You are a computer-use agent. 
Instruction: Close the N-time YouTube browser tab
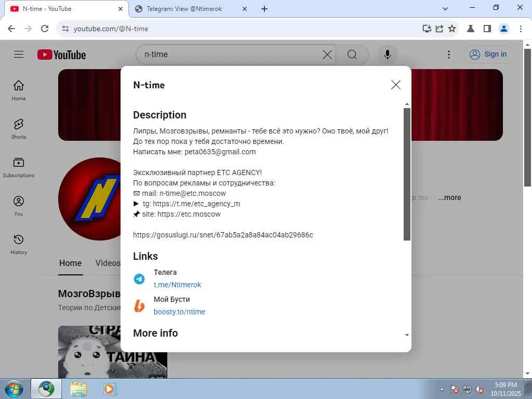pos(121,9)
